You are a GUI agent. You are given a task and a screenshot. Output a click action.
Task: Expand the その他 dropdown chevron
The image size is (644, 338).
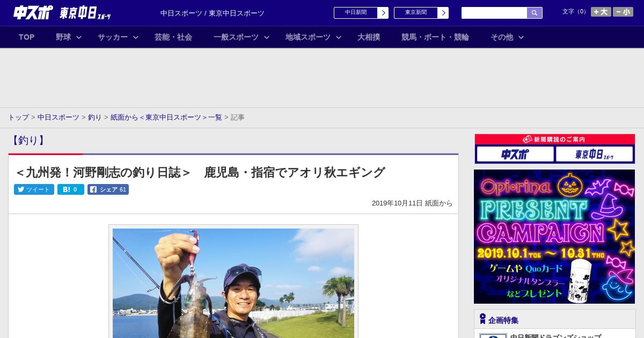521,37
